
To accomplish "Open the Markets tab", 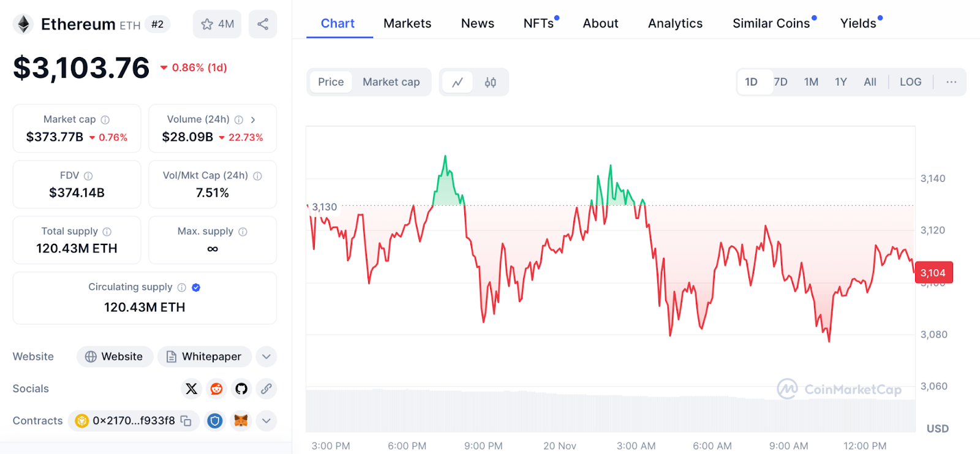I will (x=407, y=23).
